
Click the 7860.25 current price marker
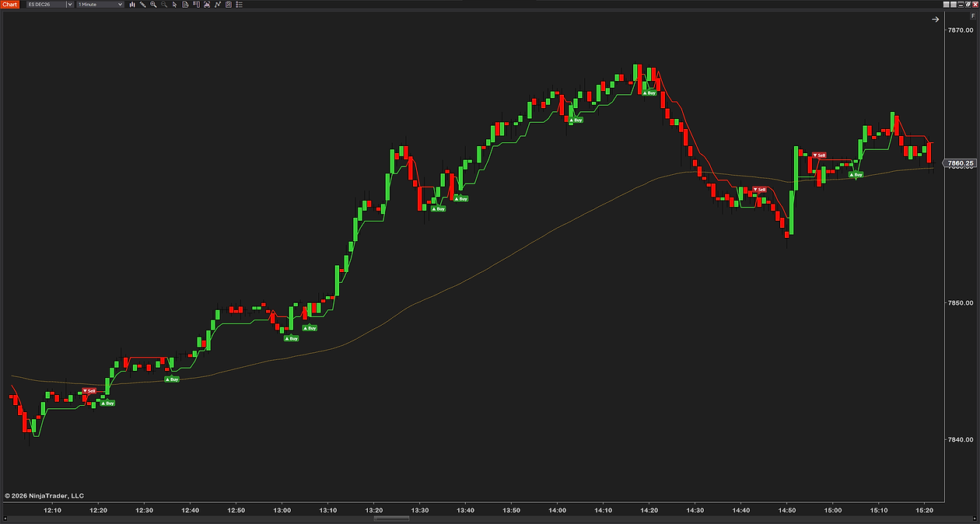(960, 163)
